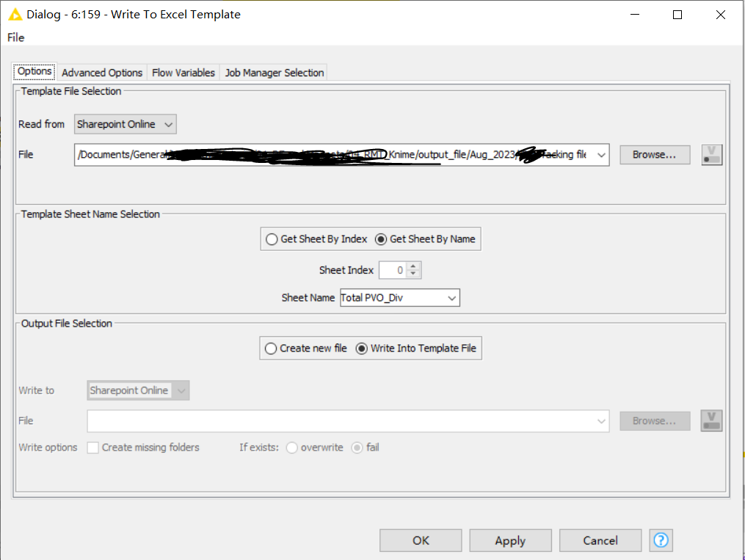Switch to the Advanced Options tab
The image size is (745, 560).
102,73
